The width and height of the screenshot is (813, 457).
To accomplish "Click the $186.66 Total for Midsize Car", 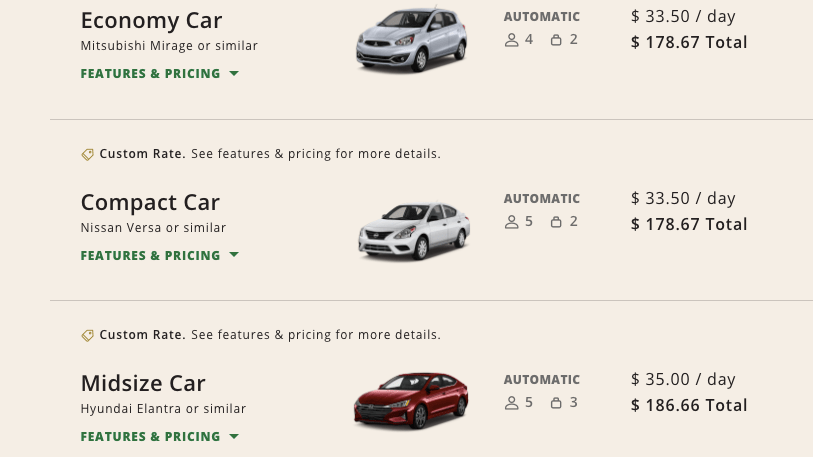I will click(689, 405).
